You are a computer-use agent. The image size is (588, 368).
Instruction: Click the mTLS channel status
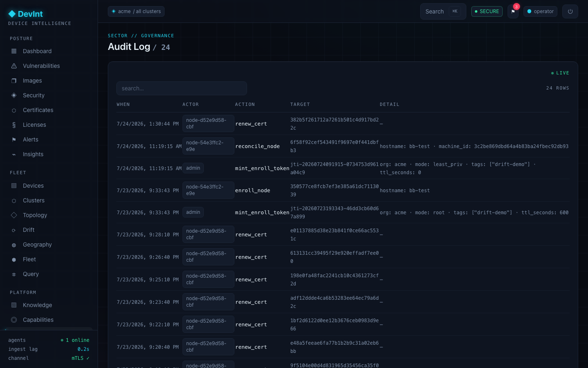point(80,358)
